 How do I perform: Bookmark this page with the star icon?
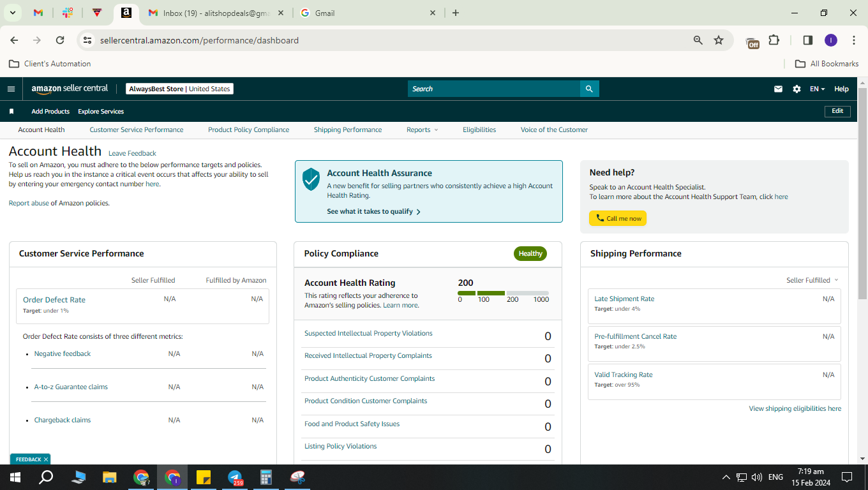click(719, 40)
